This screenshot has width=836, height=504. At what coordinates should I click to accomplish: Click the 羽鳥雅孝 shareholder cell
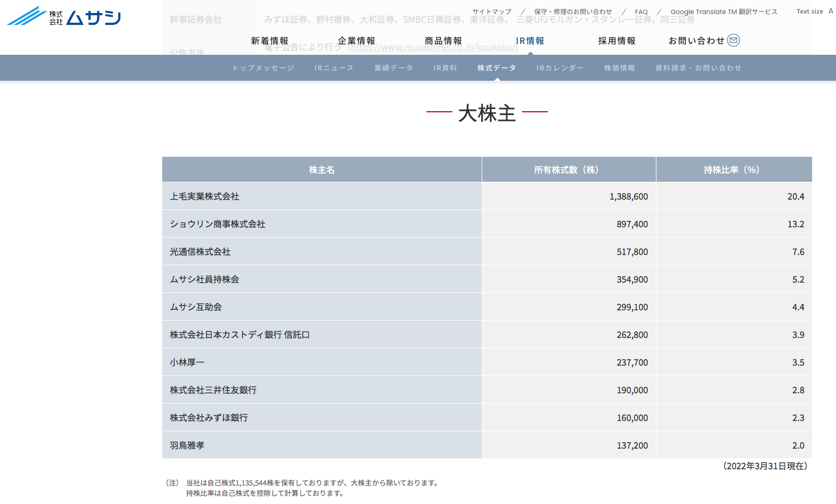pos(322,445)
